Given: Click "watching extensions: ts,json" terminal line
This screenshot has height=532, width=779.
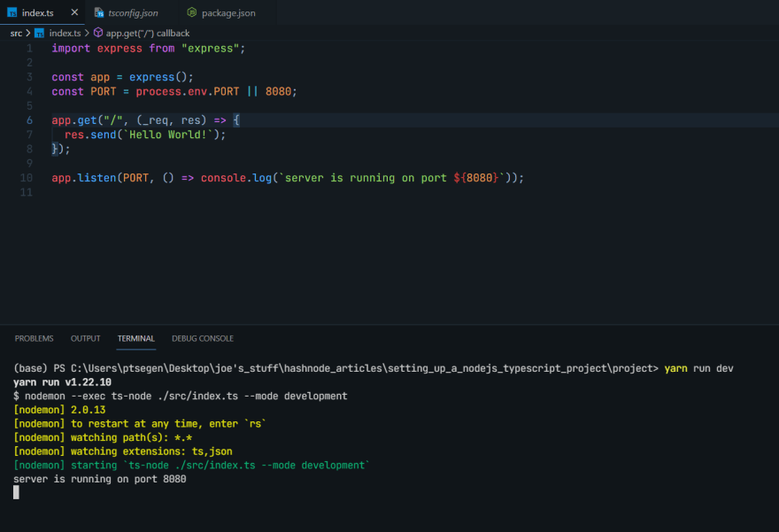Looking at the screenshot, I should pos(123,451).
